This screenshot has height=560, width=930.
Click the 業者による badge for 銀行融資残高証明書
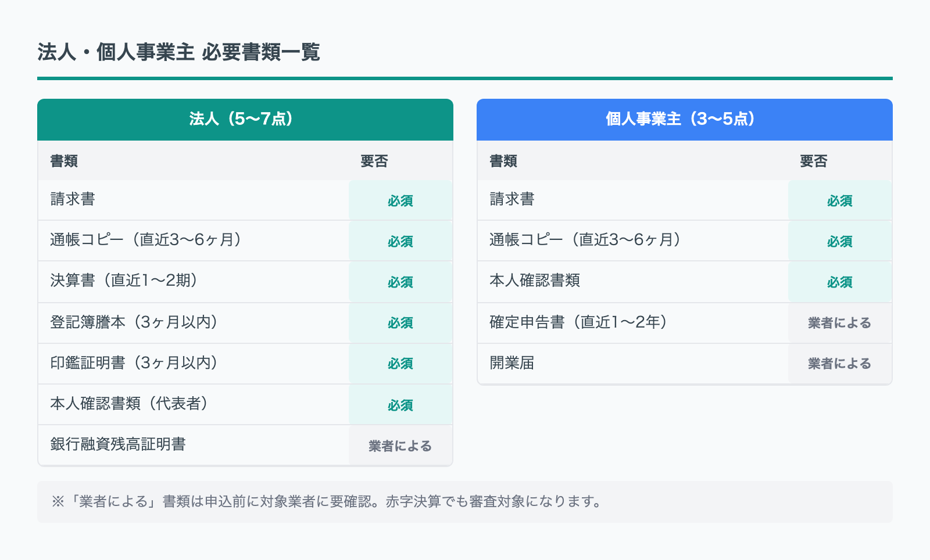pos(399,446)
